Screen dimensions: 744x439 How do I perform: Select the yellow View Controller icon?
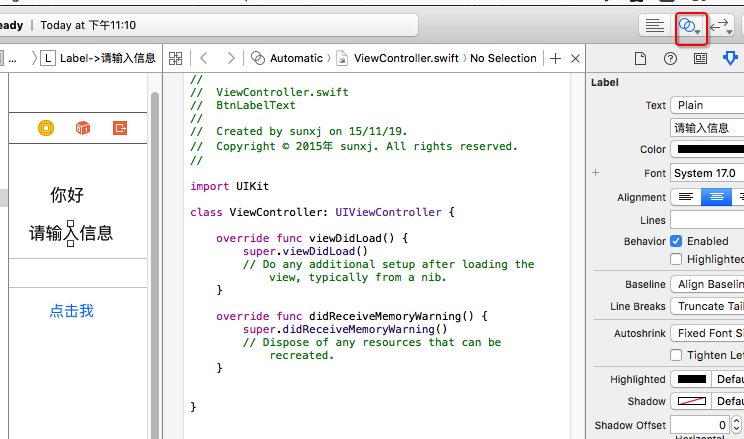pos(46,128)
